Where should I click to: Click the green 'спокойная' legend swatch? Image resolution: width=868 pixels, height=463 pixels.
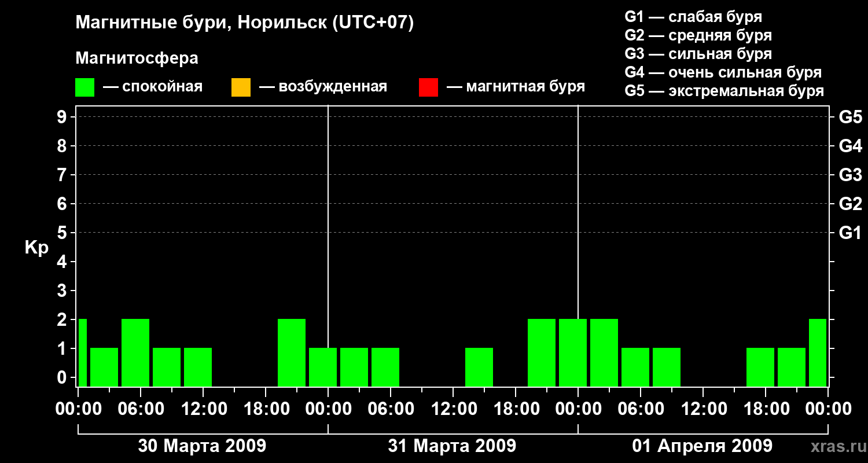(85, 87)
